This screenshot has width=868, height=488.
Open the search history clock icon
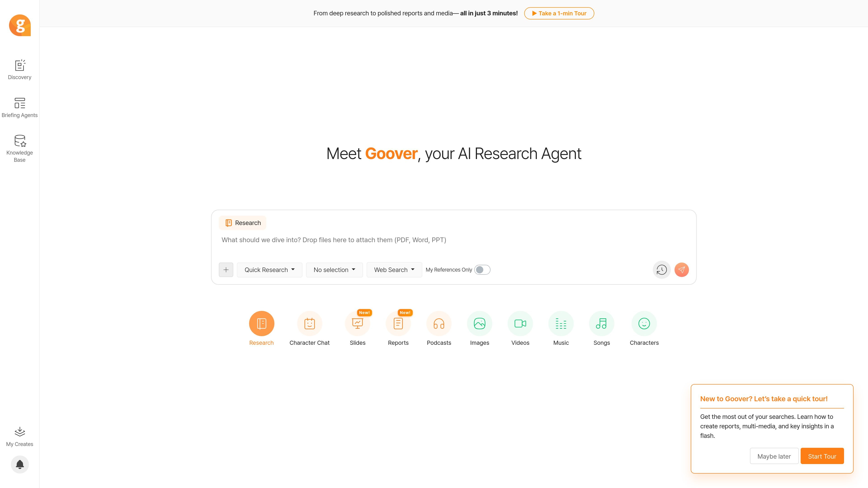(661, 270)
